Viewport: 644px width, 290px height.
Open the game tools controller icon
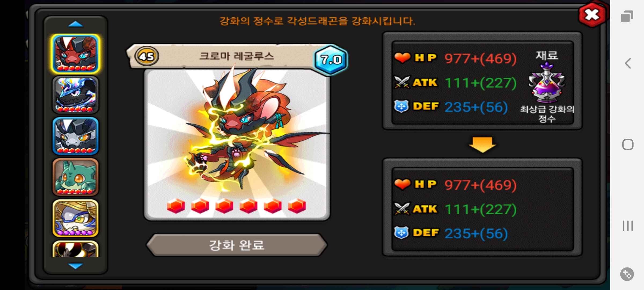click(627, 274)
